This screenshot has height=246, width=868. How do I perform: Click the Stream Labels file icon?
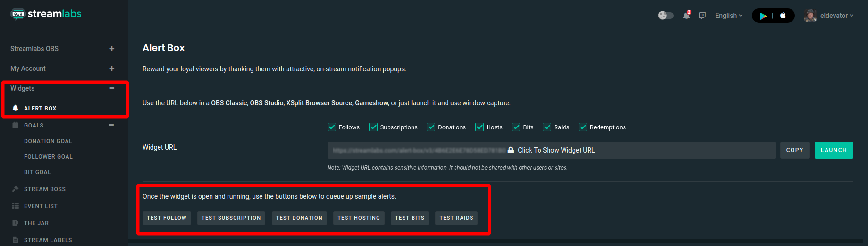pyautogui.click(x=16, y=240)
